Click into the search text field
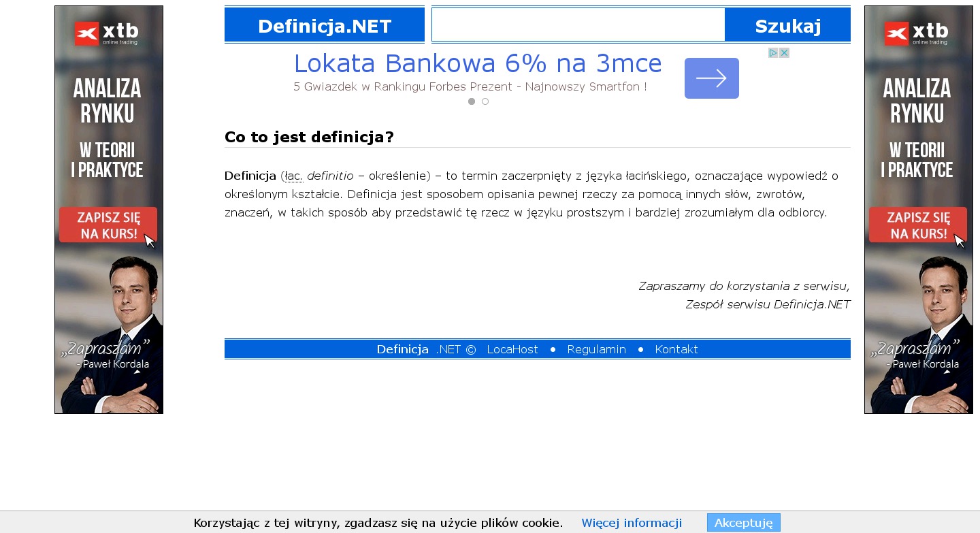Image resolution: width=980 pixels, height=533 pixels. [x=578, y=25]
